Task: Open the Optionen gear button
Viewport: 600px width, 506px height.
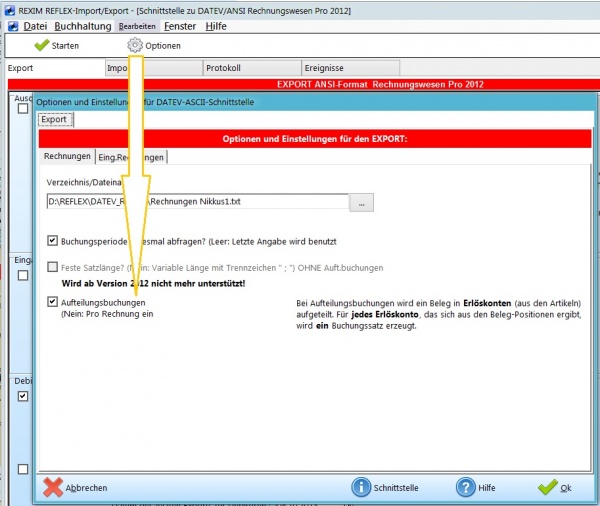Action: pos(154,46)
